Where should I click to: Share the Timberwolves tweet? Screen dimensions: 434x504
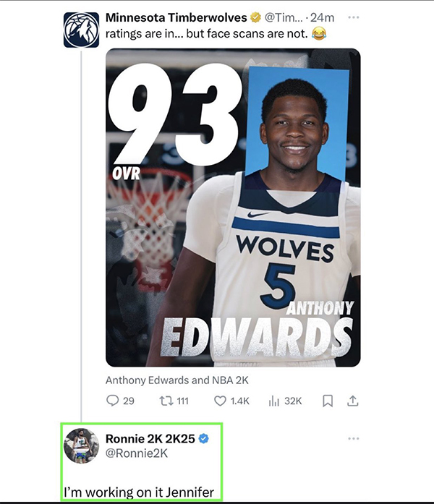pyautogui.click(x=353, y=401)
